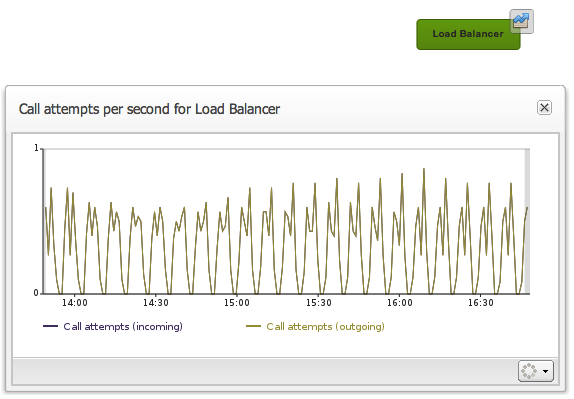Click the olive outgoing legend line swatch
Screen dimensions: 574x399
pyautogui.click(x=253, y=326)
